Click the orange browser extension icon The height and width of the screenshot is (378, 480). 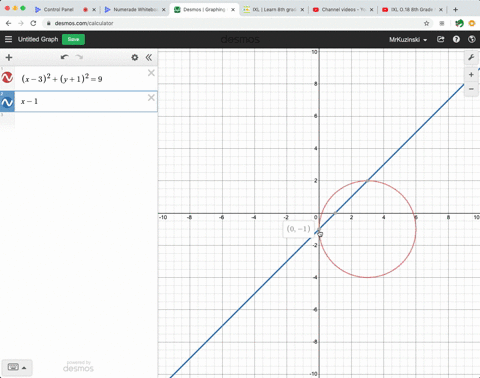tap(472, 23)
